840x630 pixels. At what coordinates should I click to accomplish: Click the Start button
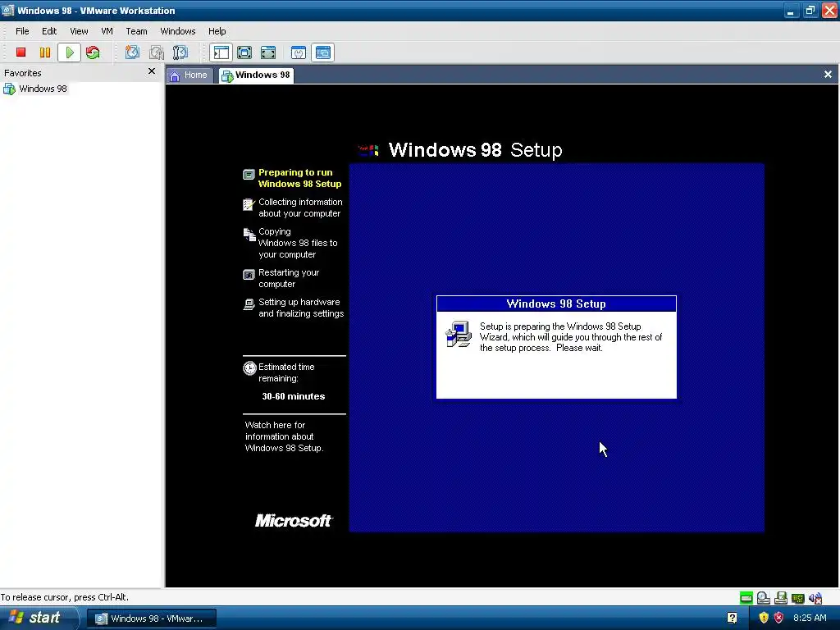point(39,618)
